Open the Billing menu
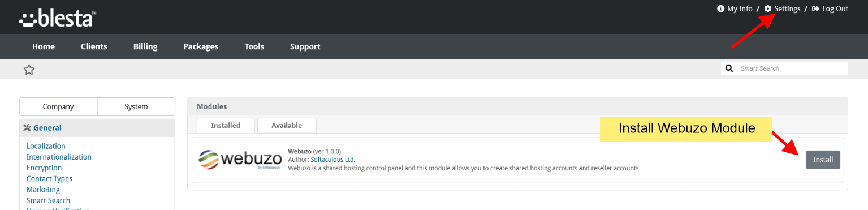 pyautogui.click(x=145, y=46)
